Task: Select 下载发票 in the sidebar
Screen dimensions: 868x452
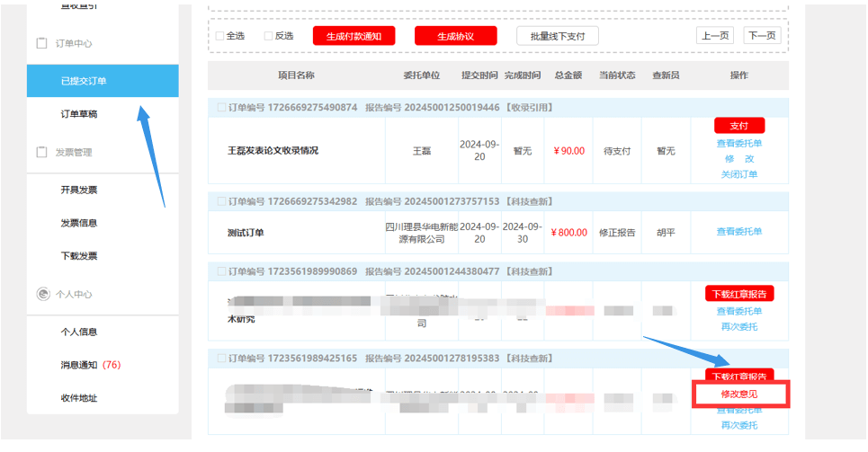Action: pos(79,256)
